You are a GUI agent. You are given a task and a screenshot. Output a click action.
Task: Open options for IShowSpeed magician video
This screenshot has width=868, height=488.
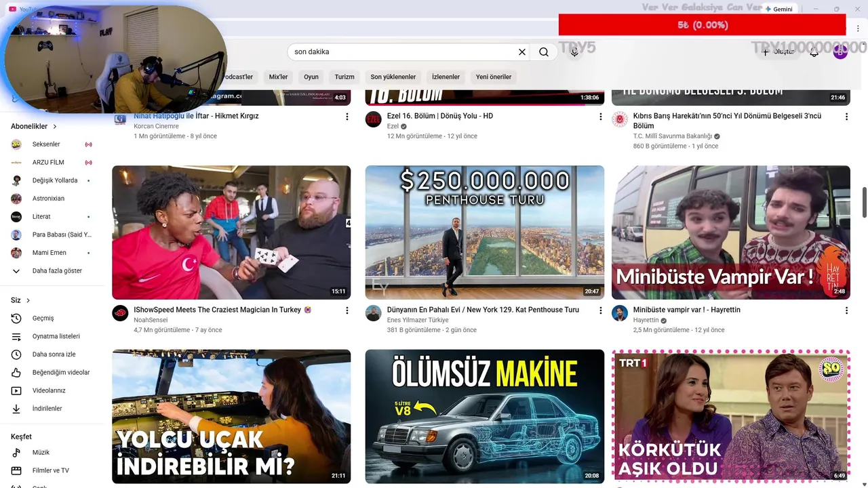[347, 310]
